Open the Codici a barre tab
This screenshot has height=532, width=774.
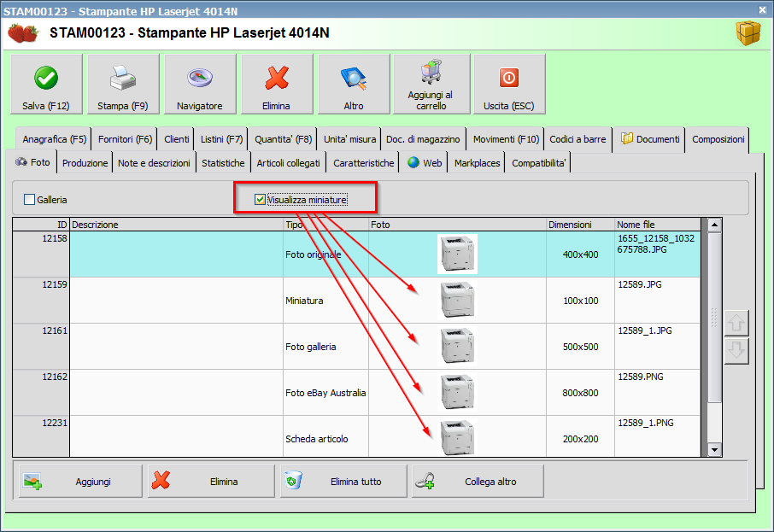click(x=578, y=139)
